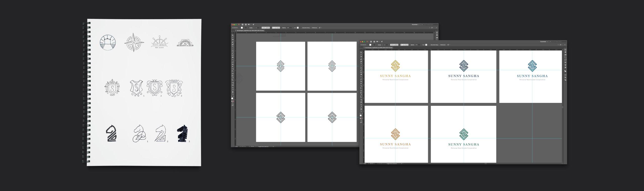Click Search Adobe Stock field in back window
644x191 pixels.
(x=430, y=25)
